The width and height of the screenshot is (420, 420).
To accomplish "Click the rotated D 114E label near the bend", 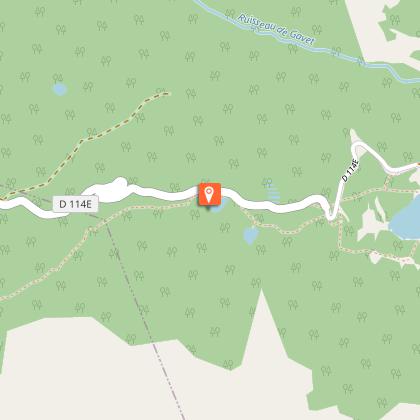I will (351, 170).
